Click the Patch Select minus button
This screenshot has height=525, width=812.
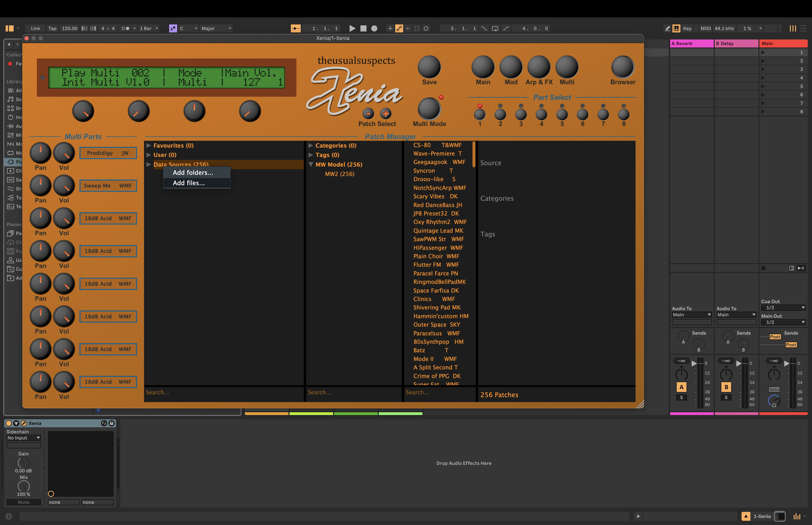point(368,113)
